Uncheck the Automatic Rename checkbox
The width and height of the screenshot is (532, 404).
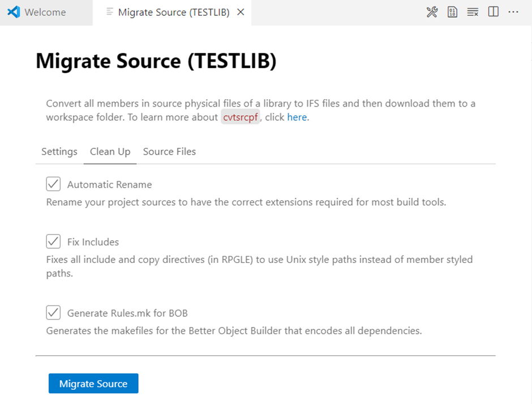pos(53,184)
